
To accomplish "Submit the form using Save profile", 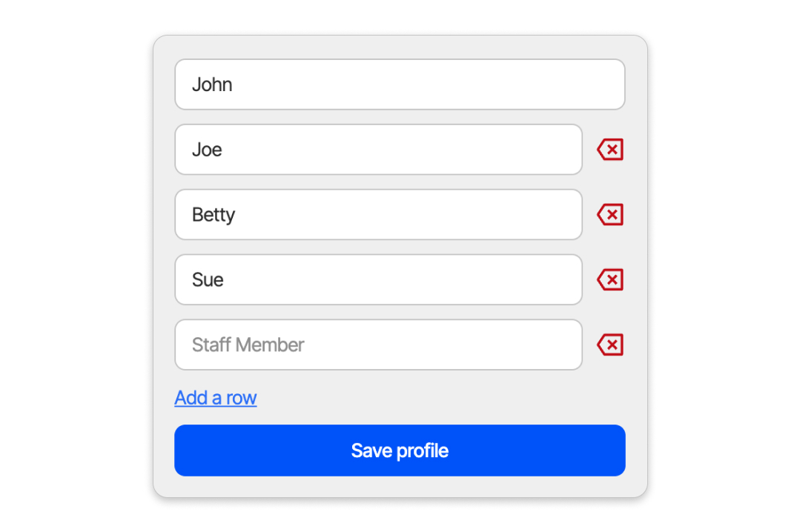I will (400, 450).
